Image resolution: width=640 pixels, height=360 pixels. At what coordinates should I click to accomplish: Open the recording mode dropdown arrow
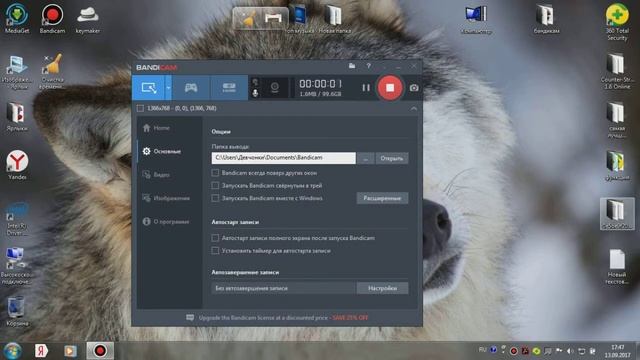tap(168, 87)
